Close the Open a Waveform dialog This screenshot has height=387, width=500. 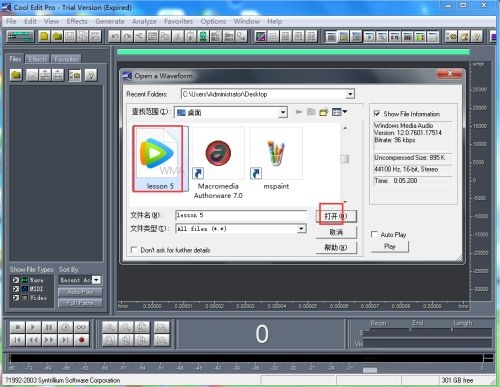point(450,74)
